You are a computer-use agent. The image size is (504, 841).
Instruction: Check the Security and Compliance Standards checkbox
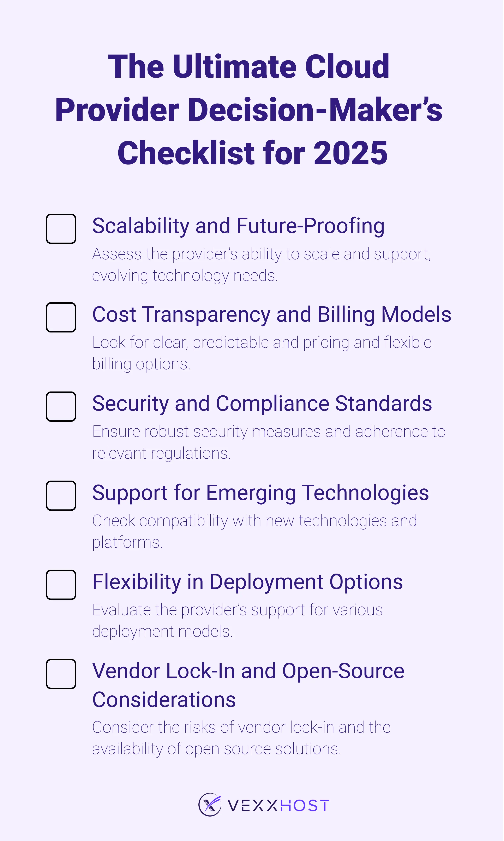pos(61,407)
